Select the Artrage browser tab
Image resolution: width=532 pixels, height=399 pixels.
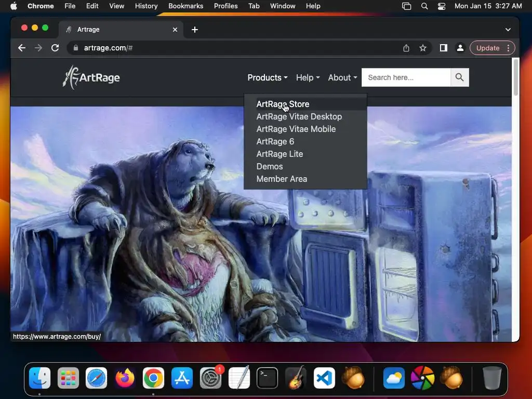pos(122,30)
